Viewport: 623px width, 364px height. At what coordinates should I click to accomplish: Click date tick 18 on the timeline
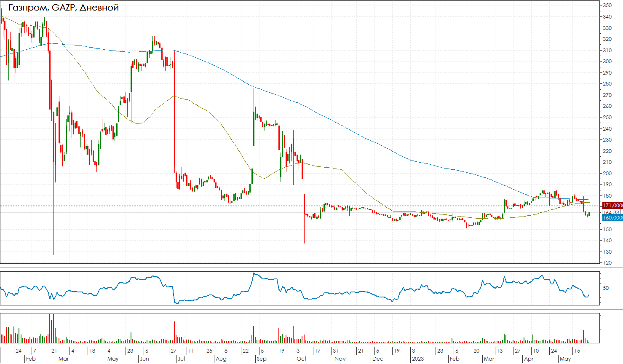point(93,351)
